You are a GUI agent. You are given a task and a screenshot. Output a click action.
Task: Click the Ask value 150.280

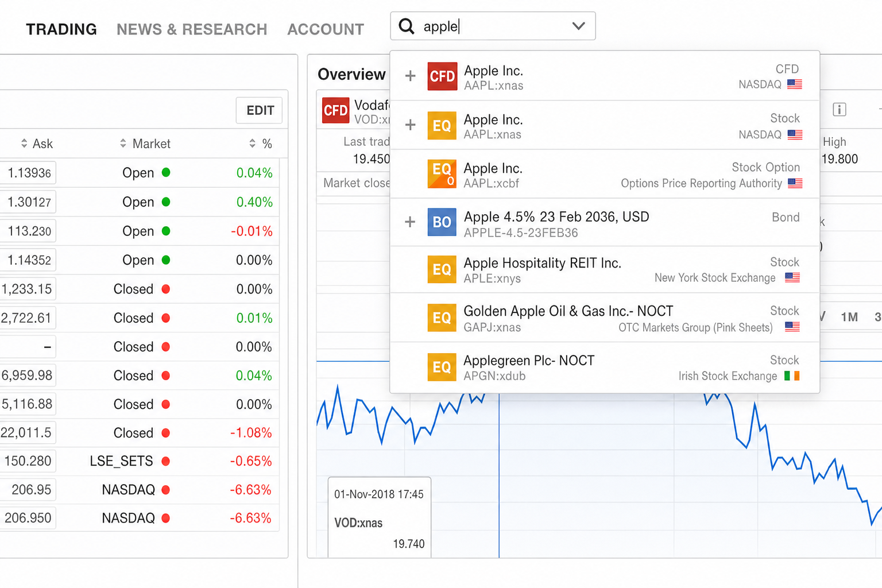[x=28, y=461]
